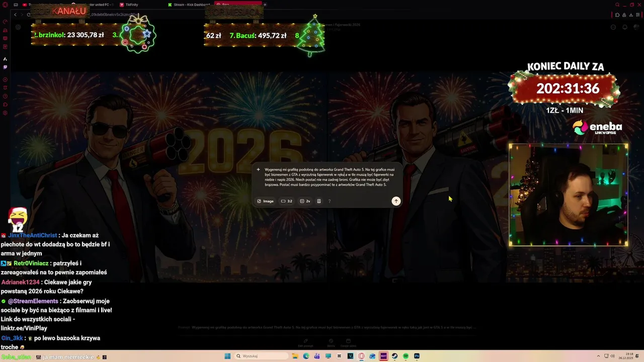Switch to the Stream - Kick Dashboard tab

point(189,5)
